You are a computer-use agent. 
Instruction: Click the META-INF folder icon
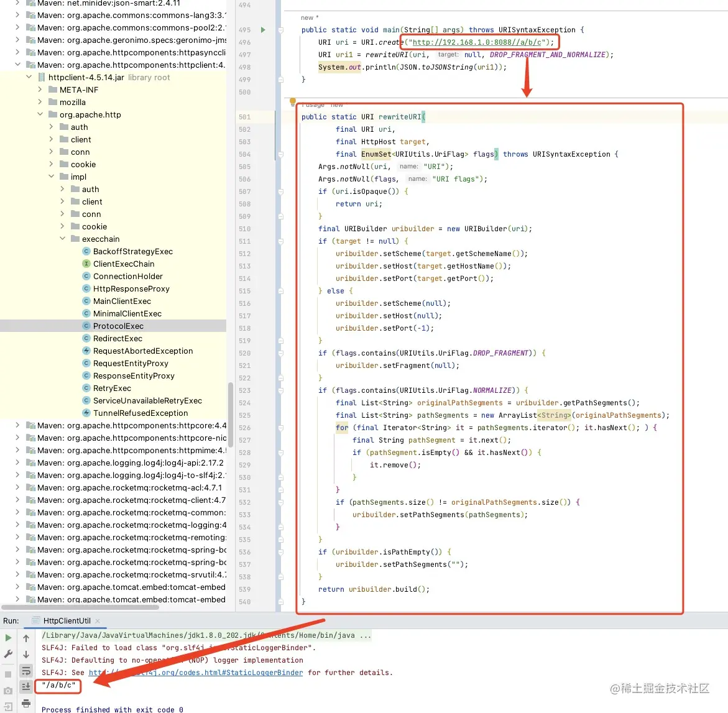[x=53, y=90]
